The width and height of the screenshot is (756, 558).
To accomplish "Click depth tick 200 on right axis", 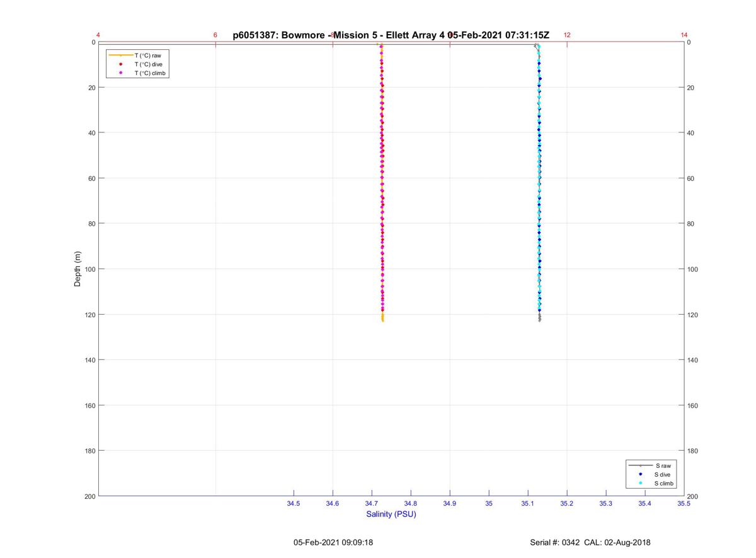I will [x=693, y=496].
